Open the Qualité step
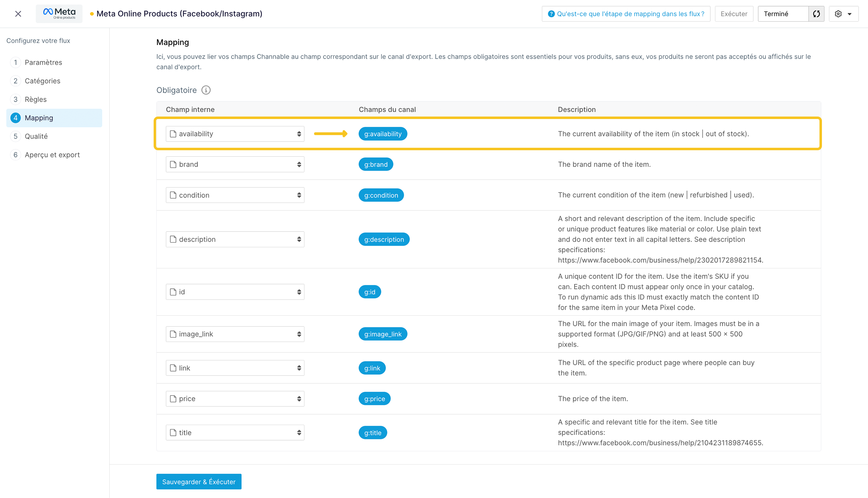This screenshot has height=498, width=868. (x=36, y=136)
